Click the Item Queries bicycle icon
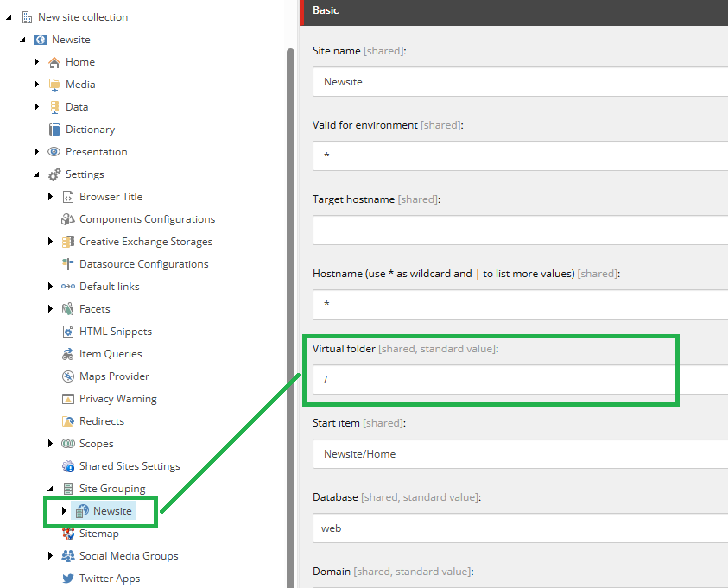Image resolution: width=728 pixels, height=588 pixels. point(68,354)
